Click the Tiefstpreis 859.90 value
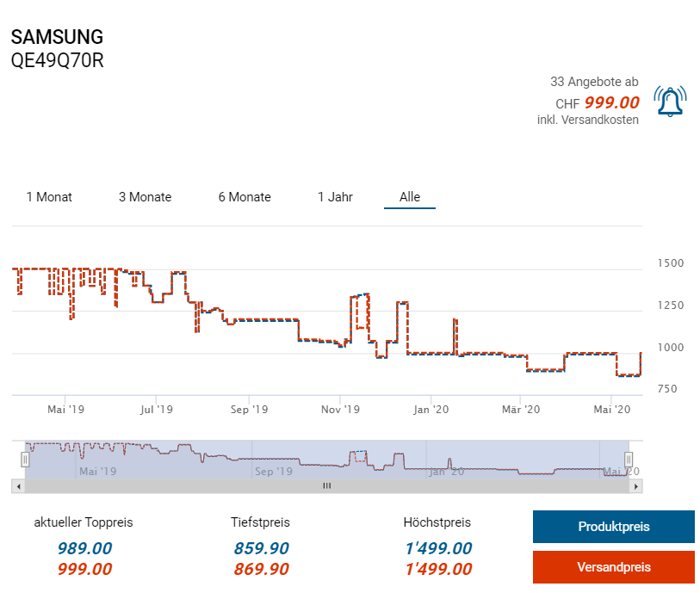Screen dimensions: 700x593 pyautogui.click(x=260, y=548)
